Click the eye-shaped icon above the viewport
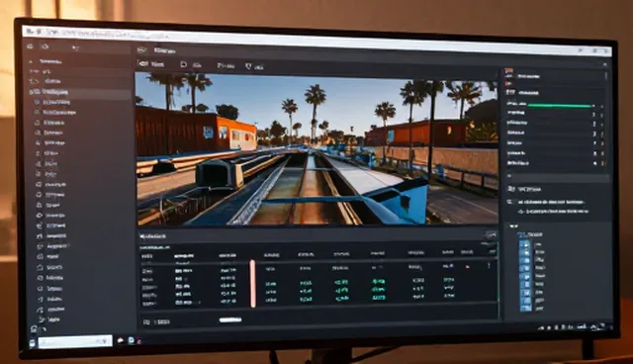633x364 pixels. coord(142,63)
